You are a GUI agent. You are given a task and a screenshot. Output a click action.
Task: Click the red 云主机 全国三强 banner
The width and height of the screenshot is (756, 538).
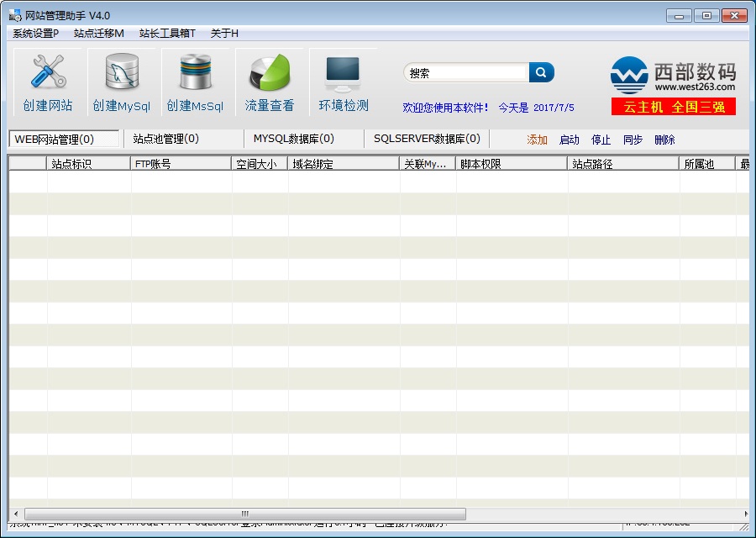coord(673,107)
